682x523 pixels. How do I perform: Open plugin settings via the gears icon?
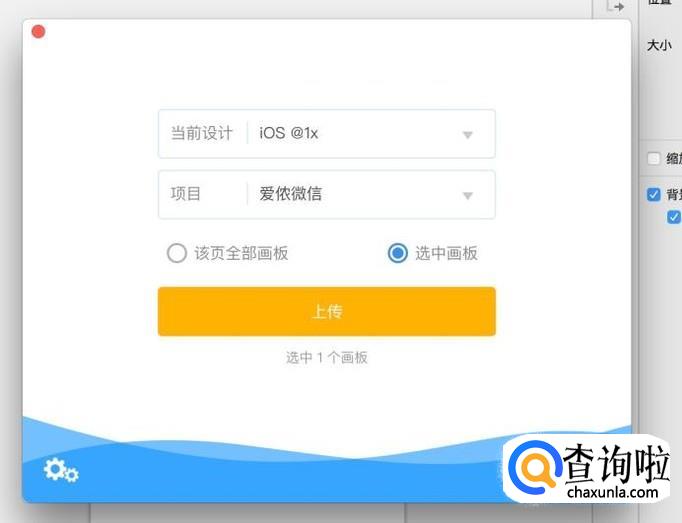click(x=61, y=470)
